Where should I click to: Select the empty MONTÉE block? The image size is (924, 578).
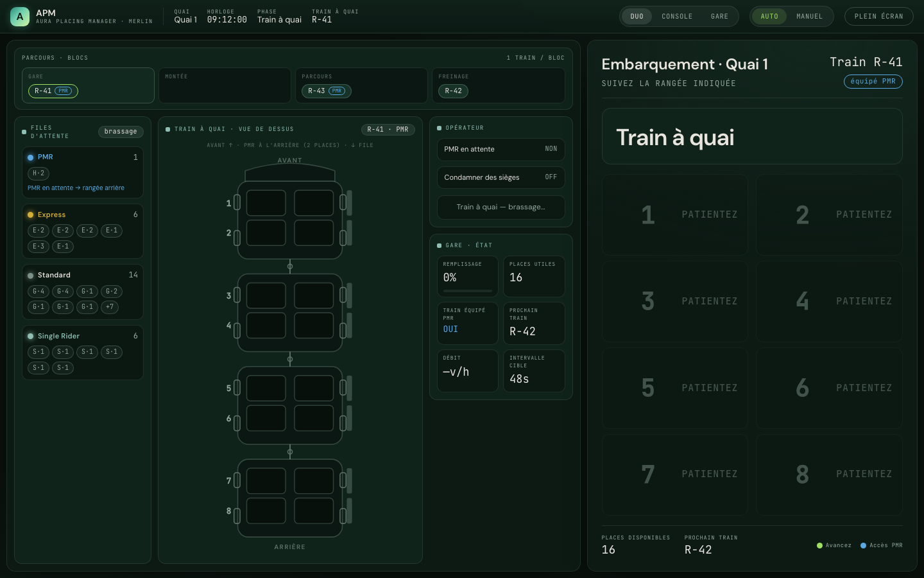click(x=225, y=85)
